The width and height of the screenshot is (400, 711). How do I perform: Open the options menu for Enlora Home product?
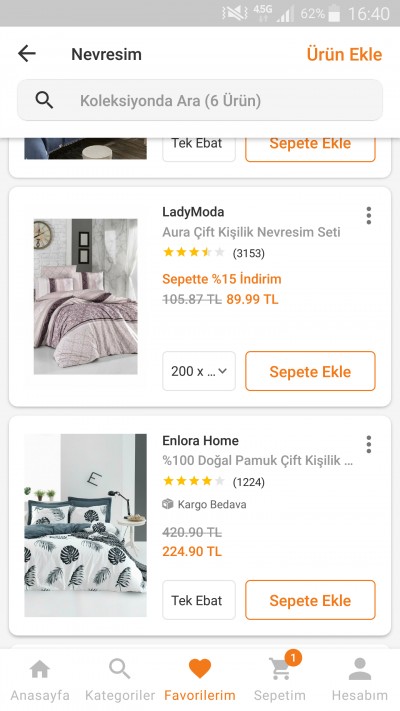pos(369,444)
